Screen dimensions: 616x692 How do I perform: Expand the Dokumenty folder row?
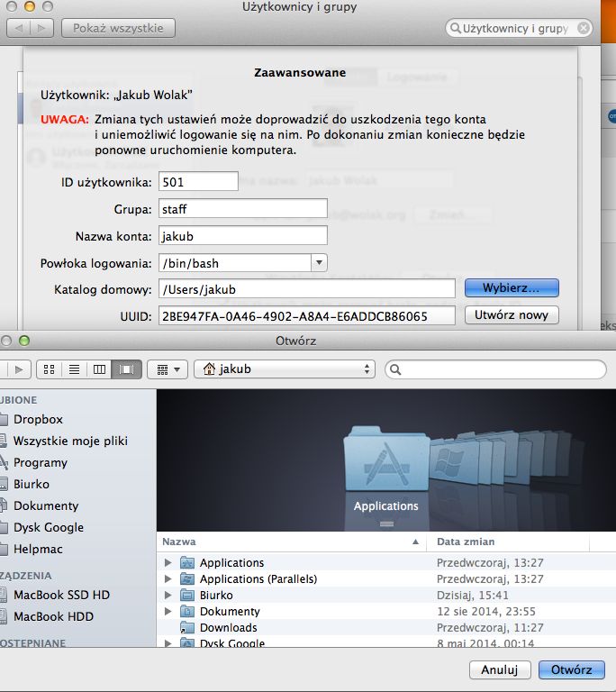[168, 611]
